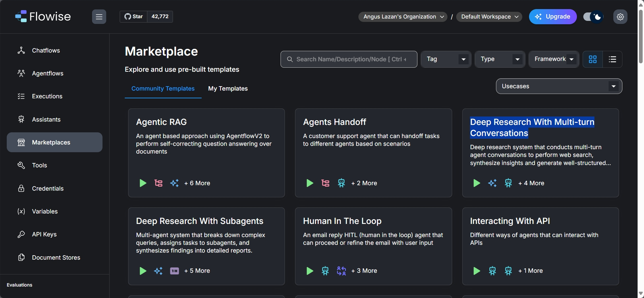This screenshot has height=298, width=644.
Task: Open the Framework filter dropdown
Action: pos(554,59)
